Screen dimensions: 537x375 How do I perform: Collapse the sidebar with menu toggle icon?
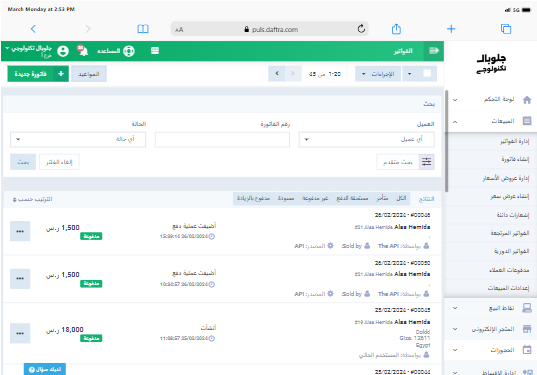(434, 51)
